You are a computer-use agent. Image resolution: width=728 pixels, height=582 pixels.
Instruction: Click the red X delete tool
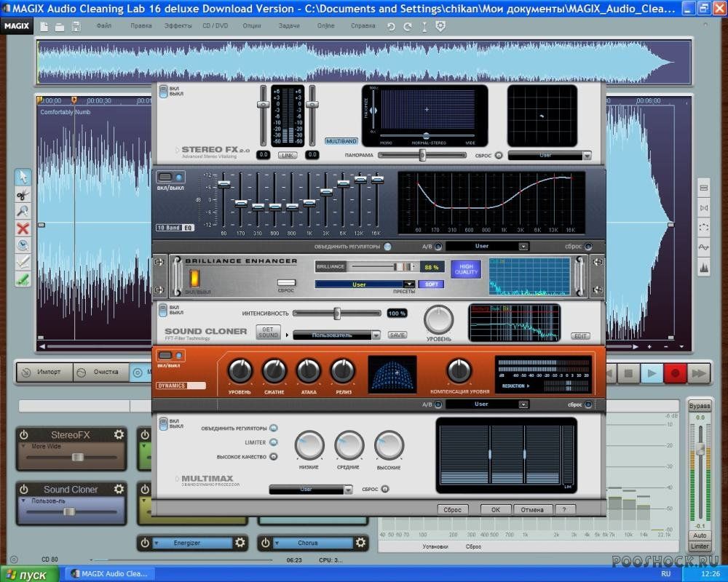click(x=23, y=228)
